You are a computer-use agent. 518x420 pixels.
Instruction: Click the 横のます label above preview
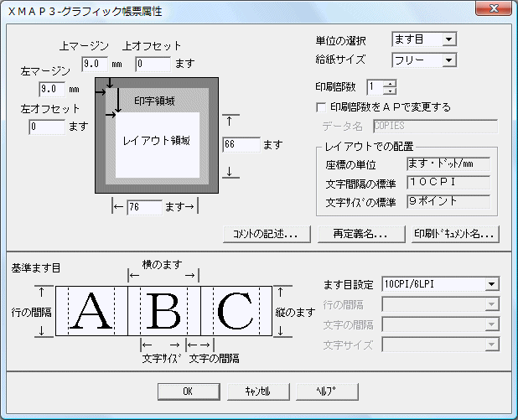click(163, 264)
